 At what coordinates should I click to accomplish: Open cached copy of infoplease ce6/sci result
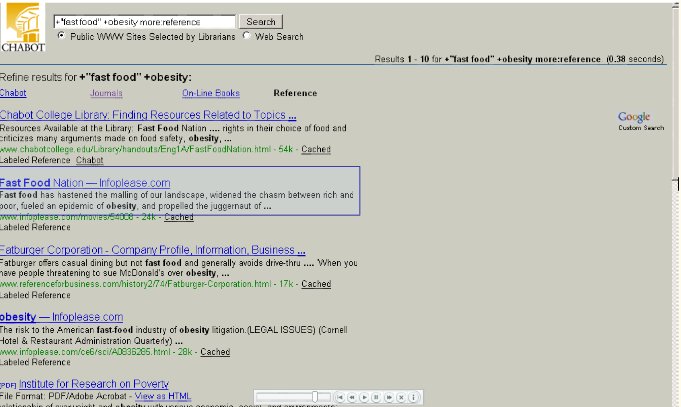215,352
